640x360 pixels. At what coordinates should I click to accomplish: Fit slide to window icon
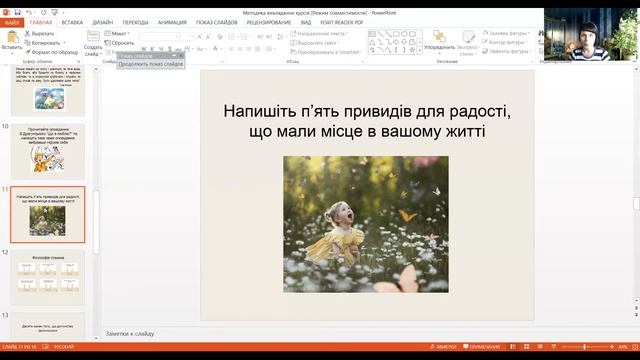pyautogui.click(x=635, y=347)
